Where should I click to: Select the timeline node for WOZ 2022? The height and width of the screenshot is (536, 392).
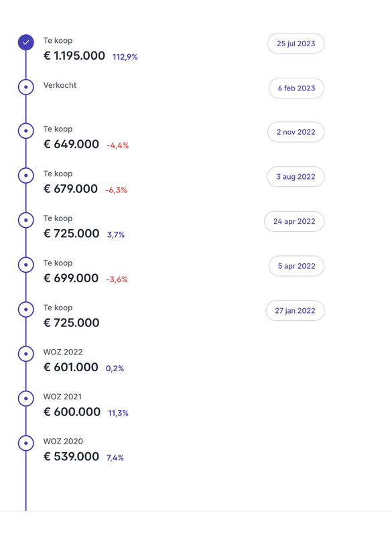click(25, 353)
